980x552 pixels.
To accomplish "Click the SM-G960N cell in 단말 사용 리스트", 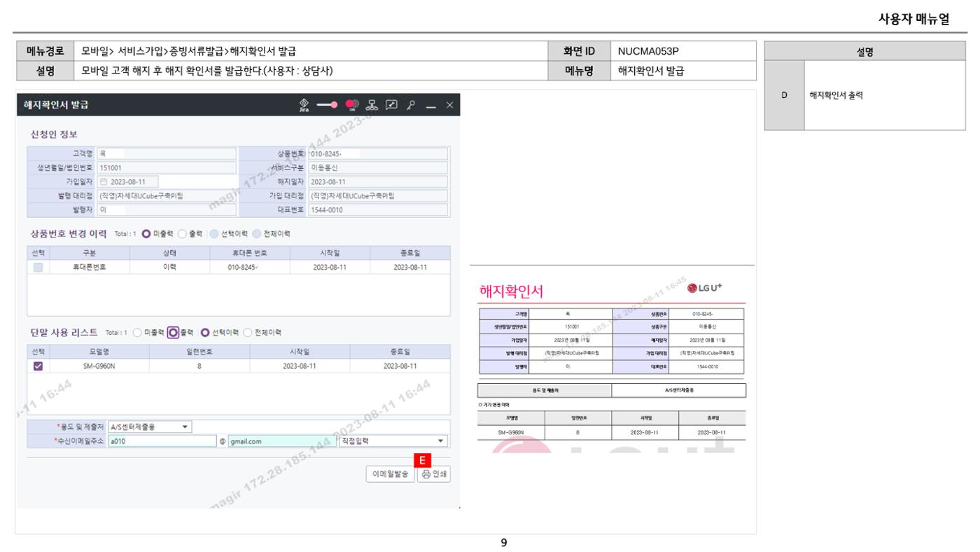I will click(x=99, y=366).
